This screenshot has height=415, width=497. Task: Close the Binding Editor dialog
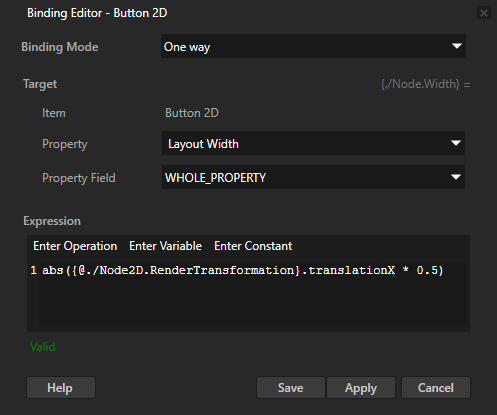484,13
